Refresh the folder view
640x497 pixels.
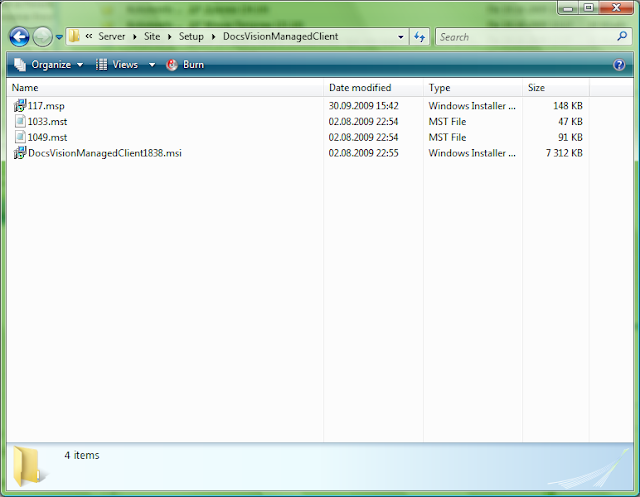(419, 37)
